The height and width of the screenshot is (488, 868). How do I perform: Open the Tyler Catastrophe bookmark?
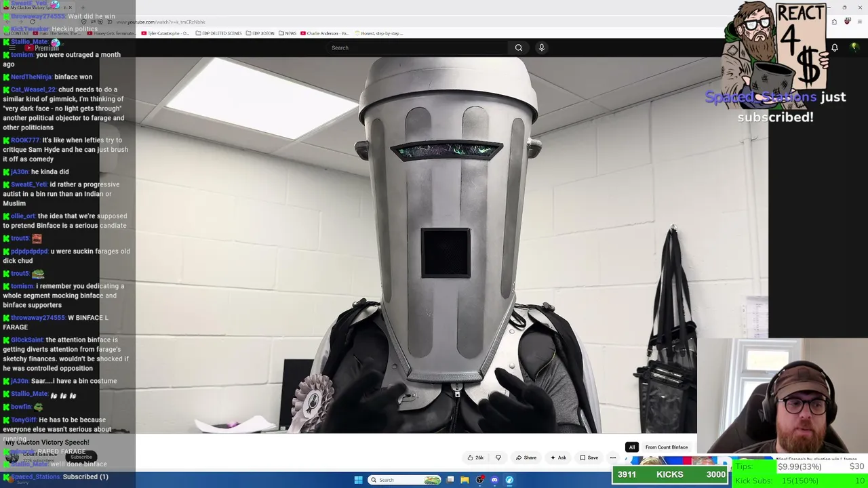[166, 33]
